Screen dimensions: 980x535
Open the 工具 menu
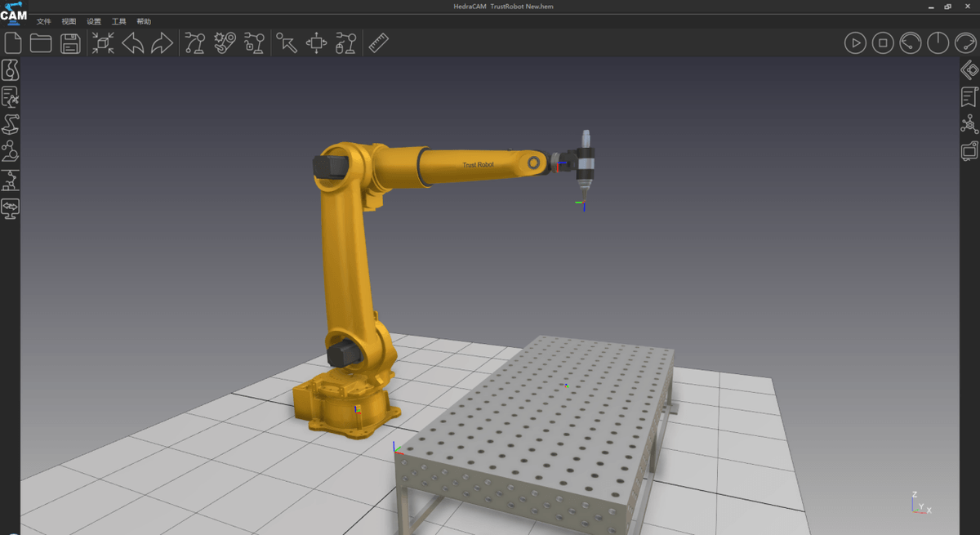(118, 21)
